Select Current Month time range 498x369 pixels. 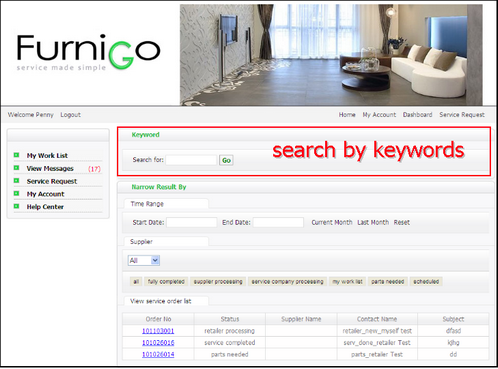coord(332,222)
